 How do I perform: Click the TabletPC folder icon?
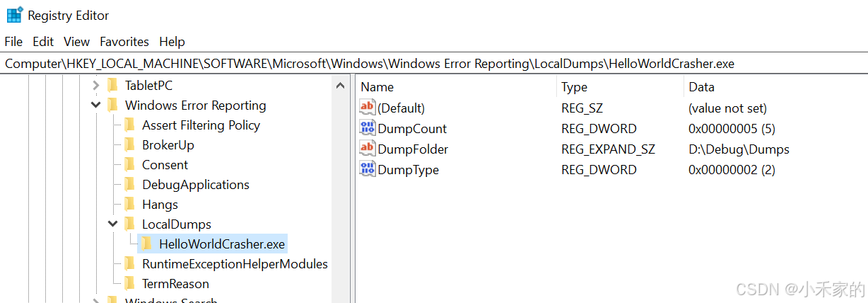pos(112,86)
